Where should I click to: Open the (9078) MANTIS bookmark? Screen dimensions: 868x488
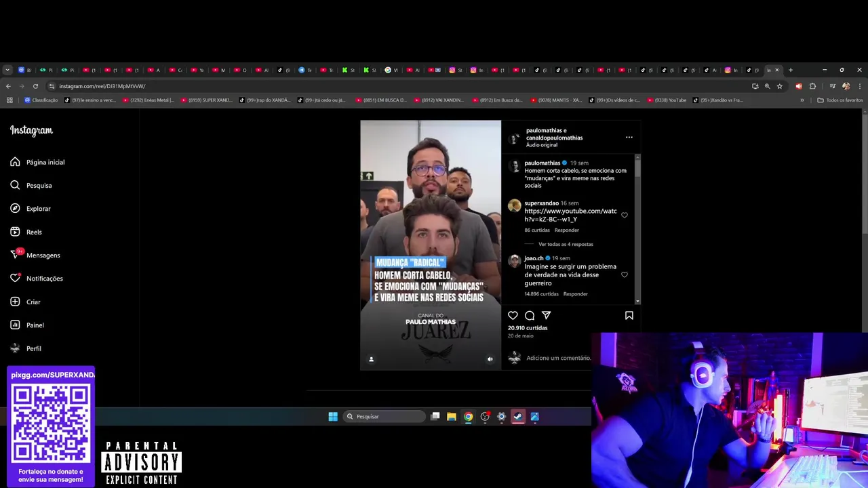coord(556,100)
